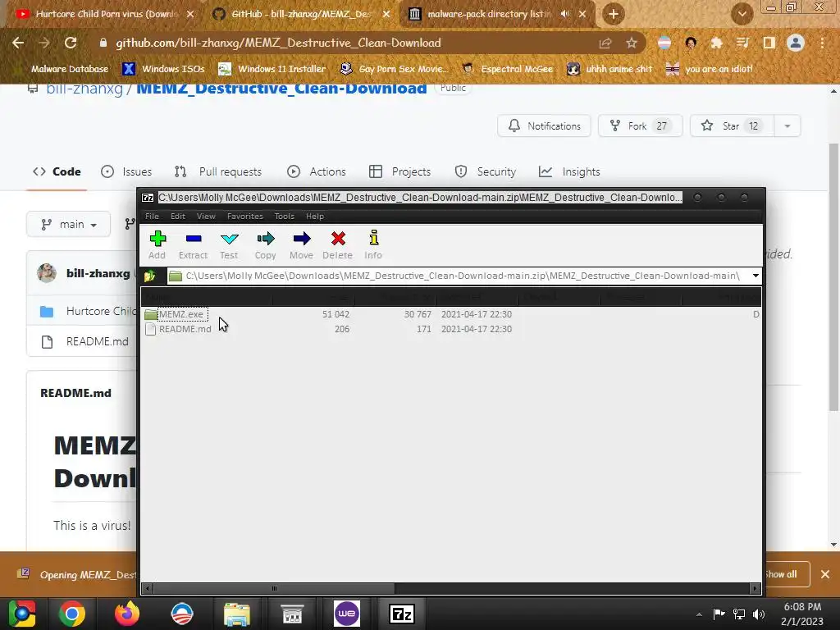
Task: Open the Espectral McGee bookmark
Action: [507, 69]
